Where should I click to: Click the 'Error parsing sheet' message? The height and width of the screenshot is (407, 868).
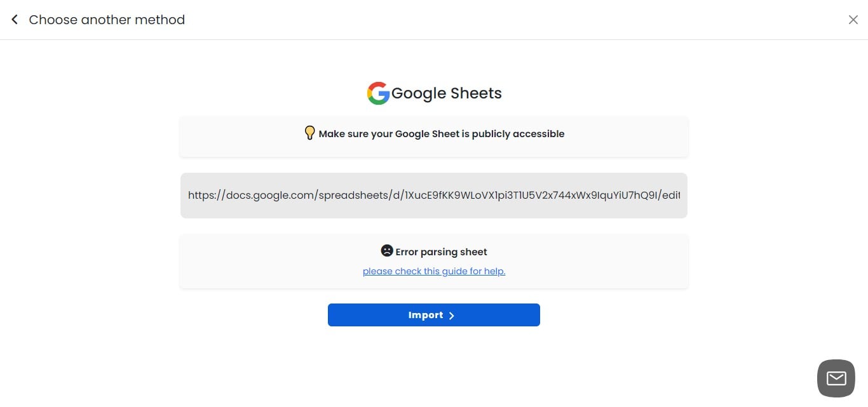[x=441, y=251]
